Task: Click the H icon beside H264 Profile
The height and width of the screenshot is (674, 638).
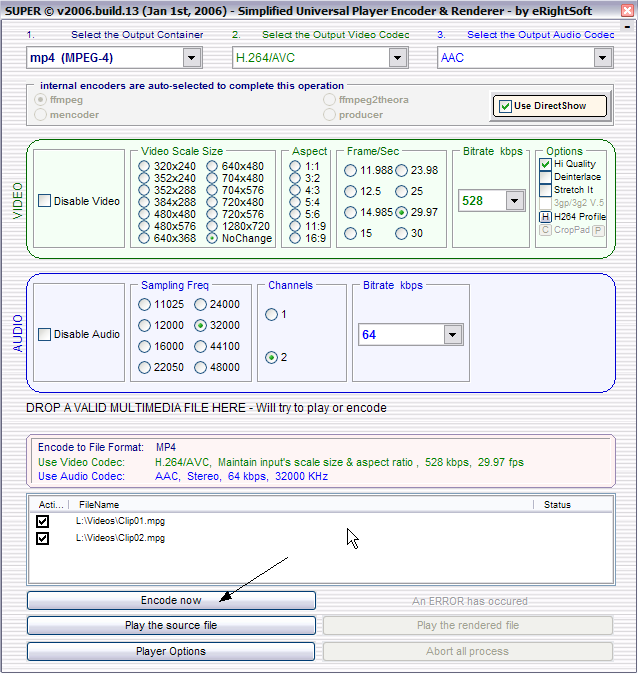Action: pyautogui.click(x=545, y=217)
